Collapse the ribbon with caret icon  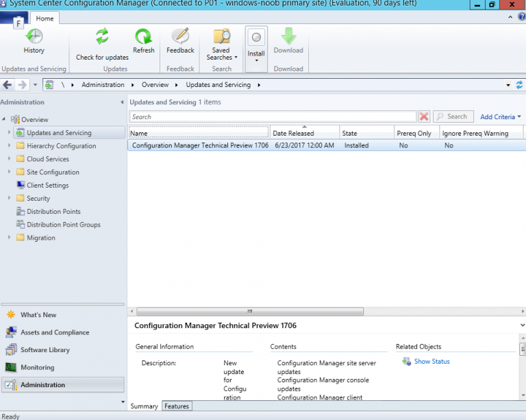click(x=510, y=17)
